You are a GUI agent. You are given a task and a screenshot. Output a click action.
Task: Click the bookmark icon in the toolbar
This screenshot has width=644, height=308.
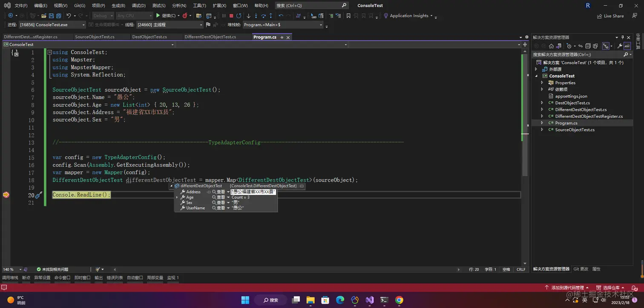point(348,16)
